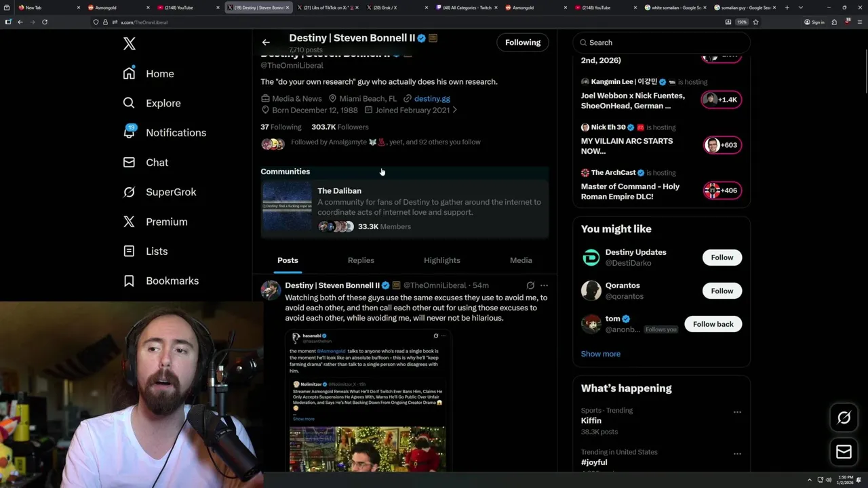Viewport: 868px width, 488px height.
Task: Join Kangmin Lee's hosted space +1.4K
Action: [x=722, y=100]
